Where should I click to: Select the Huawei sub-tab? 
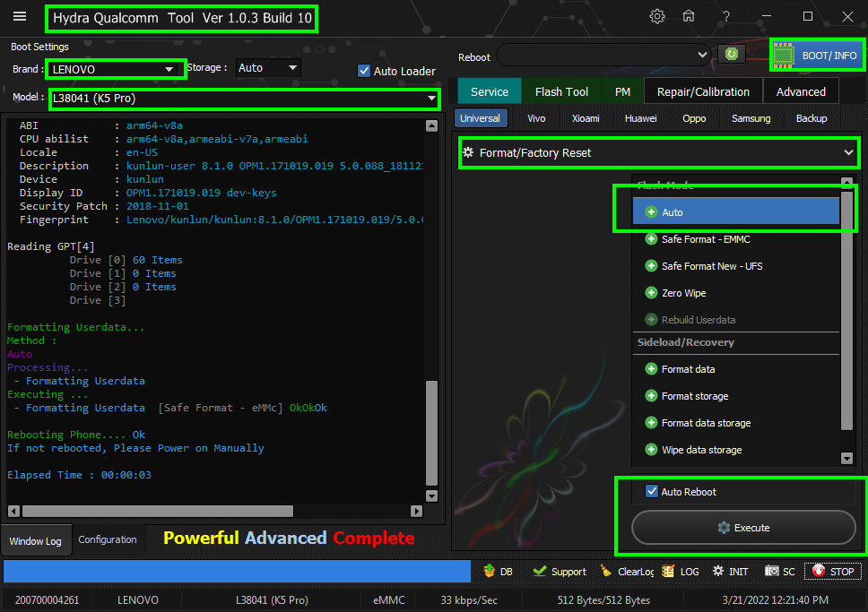coord(640,118)
